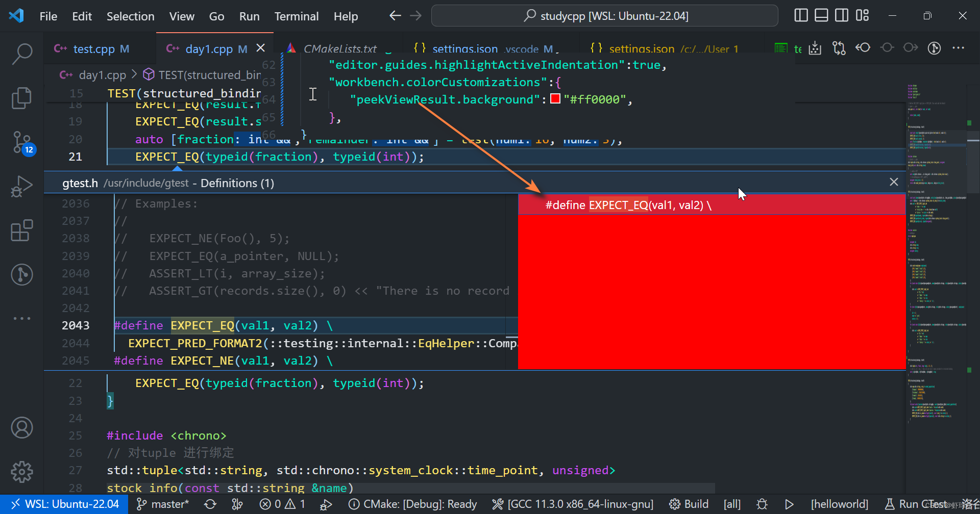Viewport: 980px width, 514px height.
Task: Launch CMake debugger bug icon
Action: click(x=762, y=504)
